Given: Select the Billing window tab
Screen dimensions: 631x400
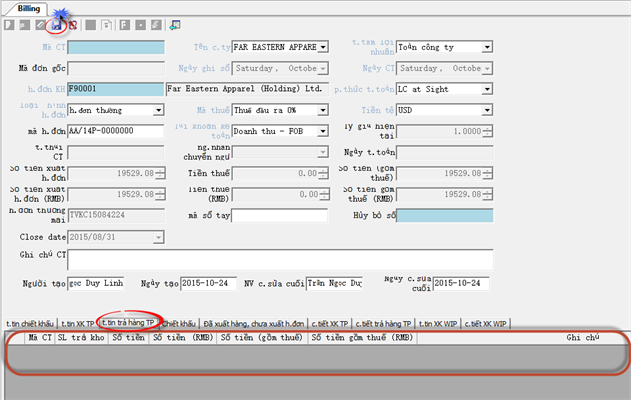Looking at the screenshot, I should (x=27, y=8).
